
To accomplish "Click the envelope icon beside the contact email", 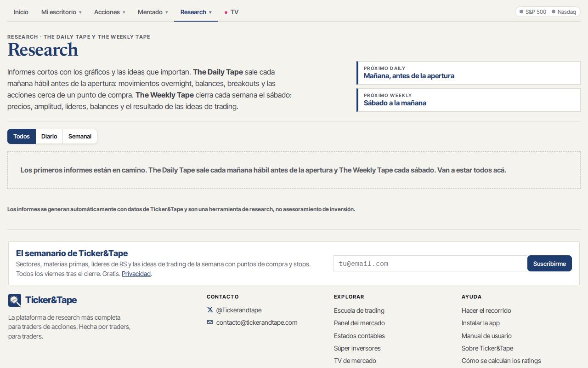I will 210,322.
